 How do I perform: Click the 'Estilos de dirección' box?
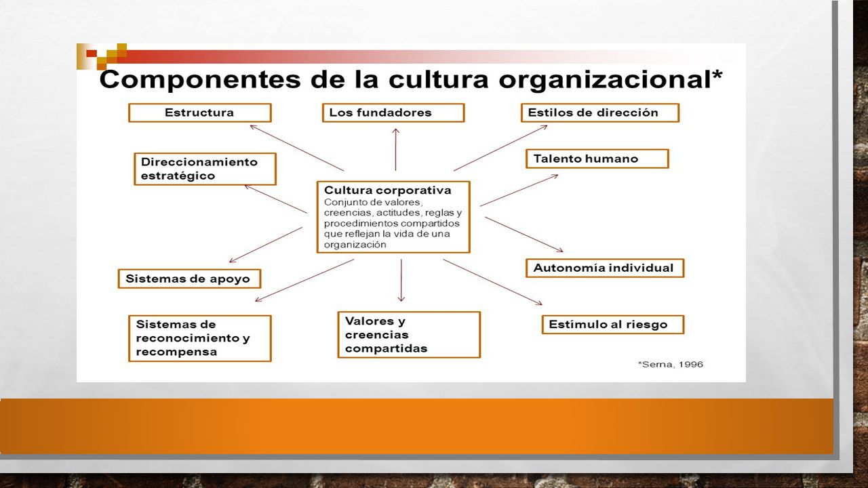click(x=600, y=113)
